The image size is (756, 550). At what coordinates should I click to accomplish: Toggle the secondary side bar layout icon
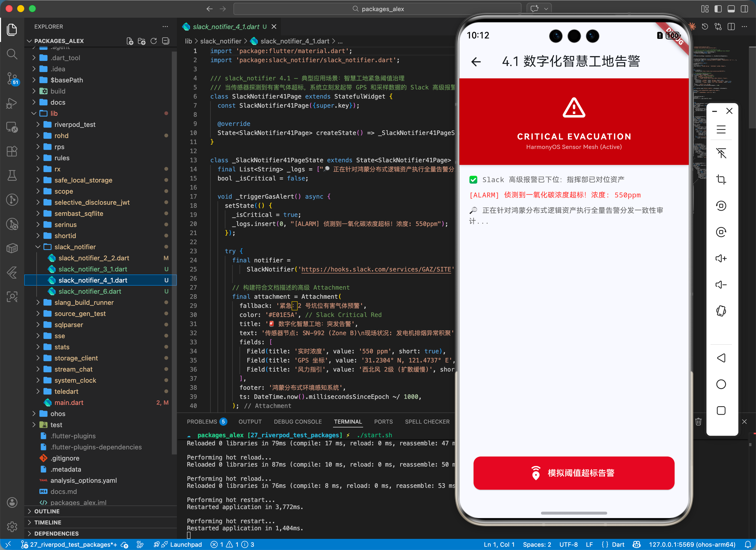744,9
